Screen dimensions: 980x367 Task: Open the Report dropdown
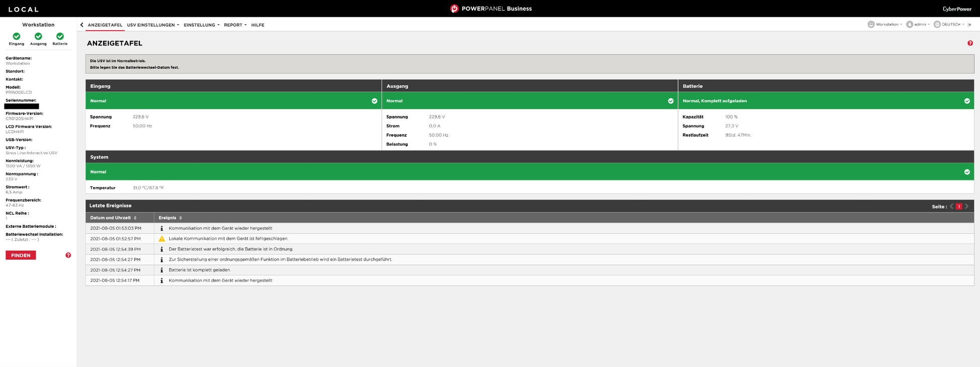point(235,25)
